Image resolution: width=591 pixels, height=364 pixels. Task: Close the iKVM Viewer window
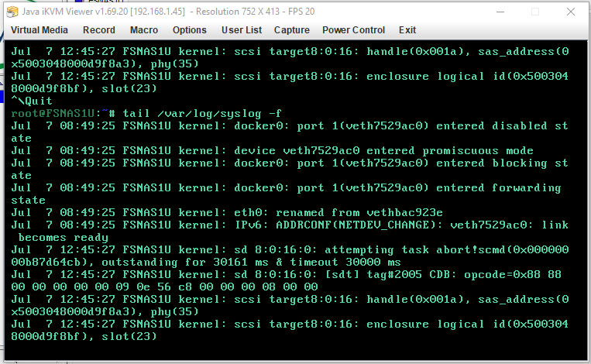coord(571,12)
